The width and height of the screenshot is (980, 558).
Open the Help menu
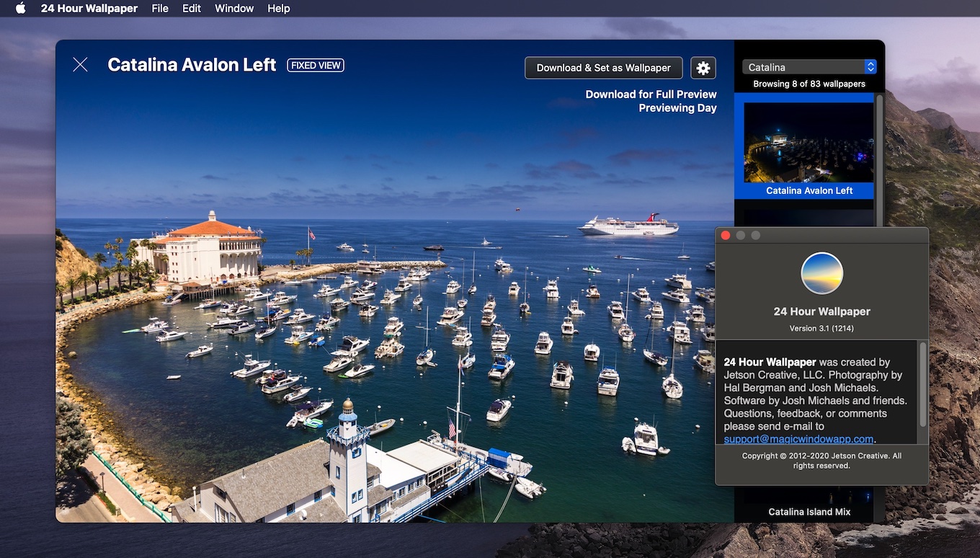tap(278, 9)
